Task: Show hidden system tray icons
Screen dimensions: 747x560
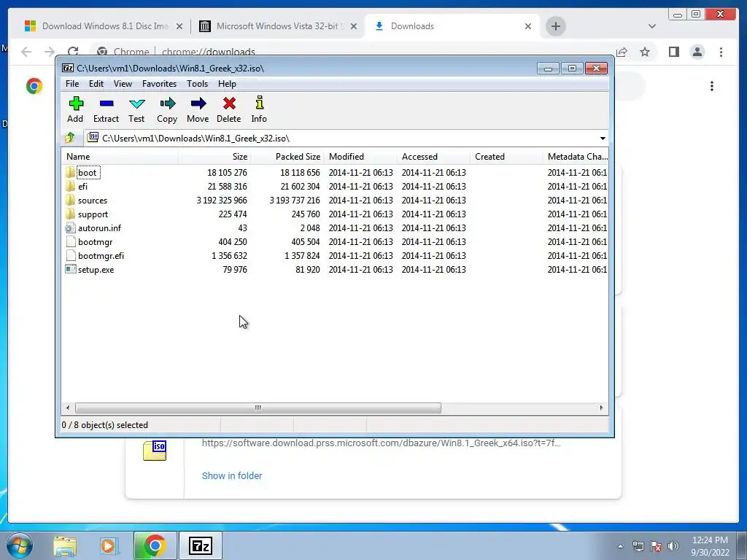Action: [x=620, y=546]
